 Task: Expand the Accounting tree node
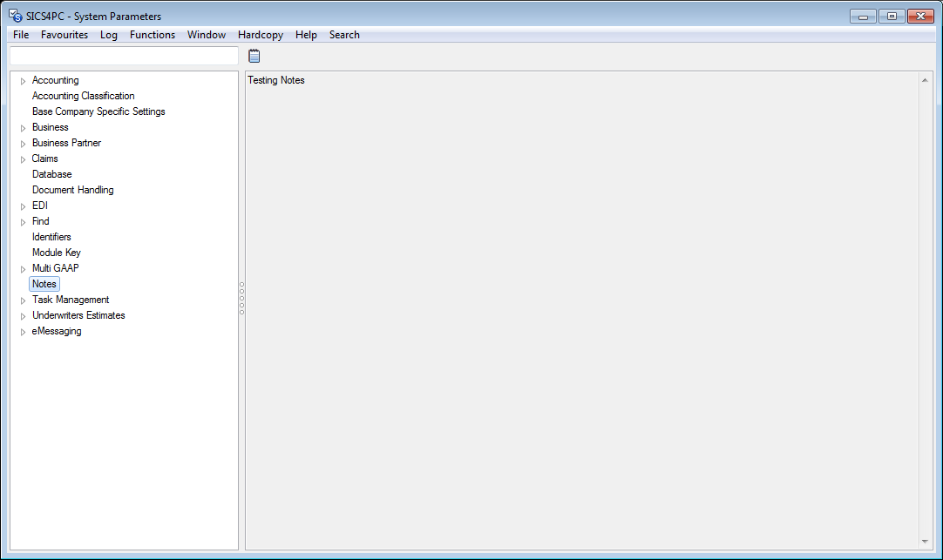tap(24, 81)
